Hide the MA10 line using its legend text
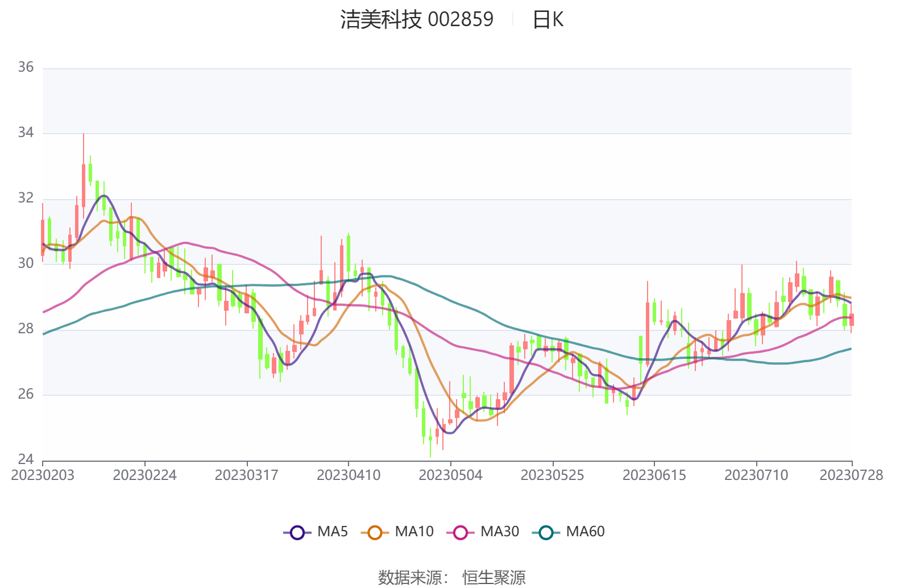The image size is (904, 588). tap(414, 532)
